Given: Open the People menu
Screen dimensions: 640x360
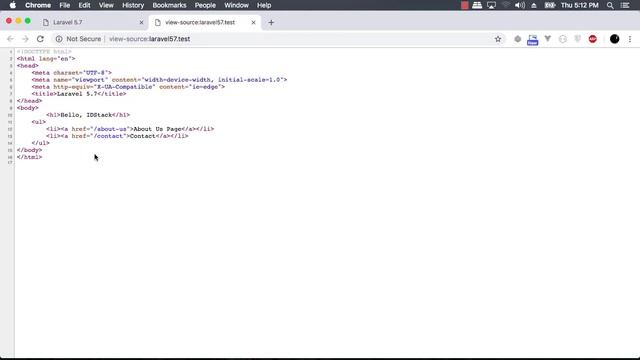Looking at the screenshot, I should [x=205, y=5].
